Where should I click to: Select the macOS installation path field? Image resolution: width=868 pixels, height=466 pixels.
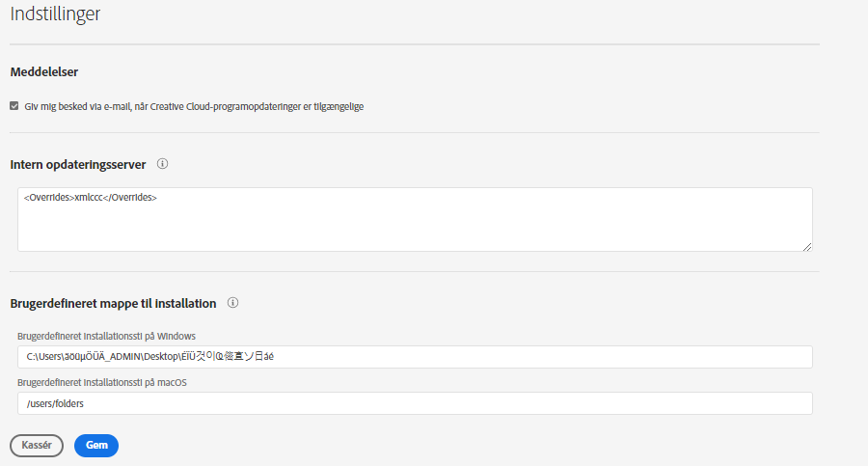[x=415, y=403]
